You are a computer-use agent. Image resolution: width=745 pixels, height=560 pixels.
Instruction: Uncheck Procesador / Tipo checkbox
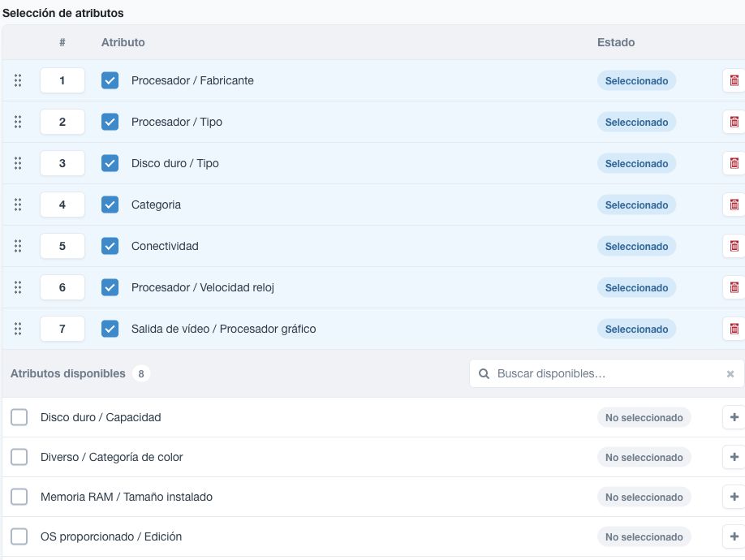(110, 122)
